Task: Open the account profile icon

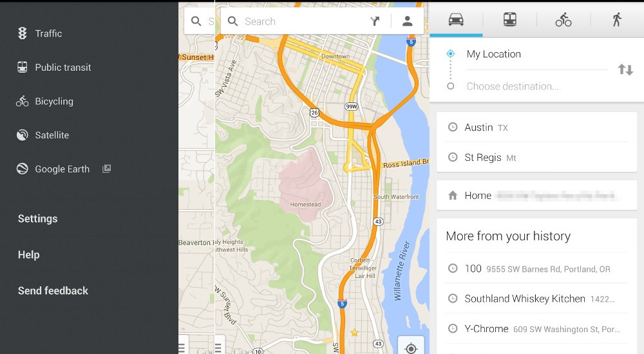Action: click(x=407, y=21)
